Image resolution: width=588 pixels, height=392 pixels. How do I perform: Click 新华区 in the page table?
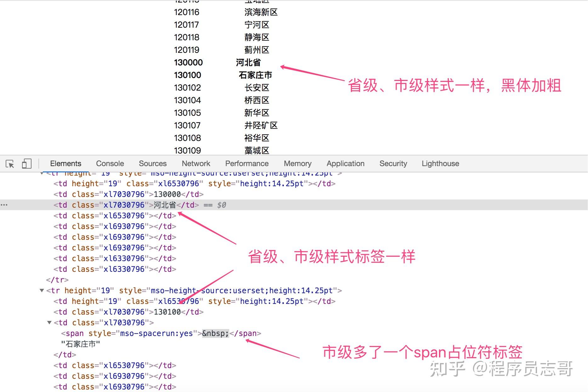click(257, 113)
